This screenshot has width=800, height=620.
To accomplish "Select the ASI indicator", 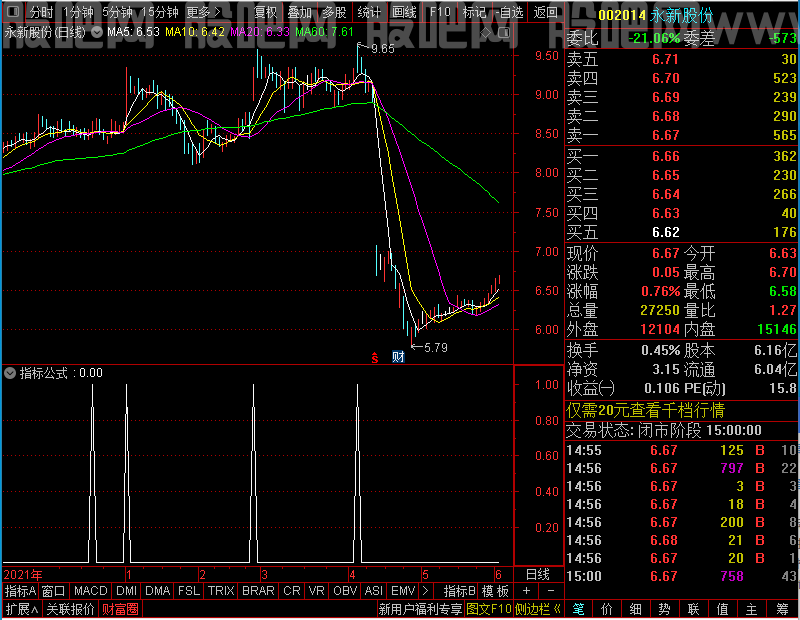I will [373, 591].
